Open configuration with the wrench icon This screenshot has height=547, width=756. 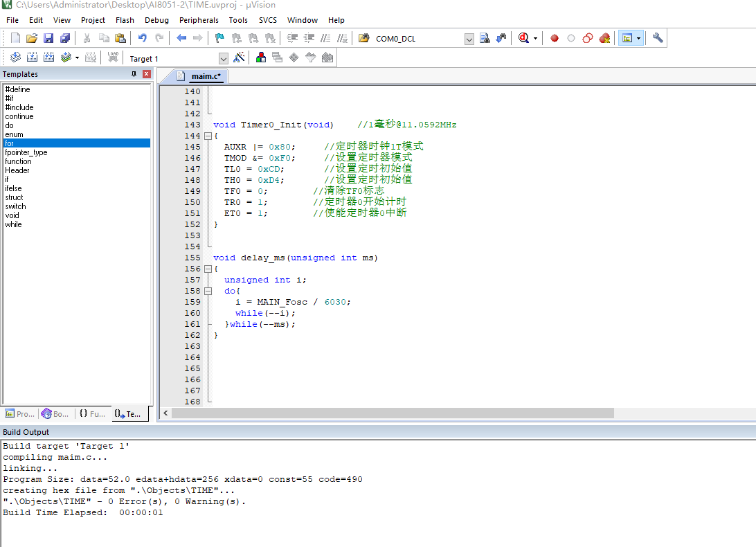658,38
